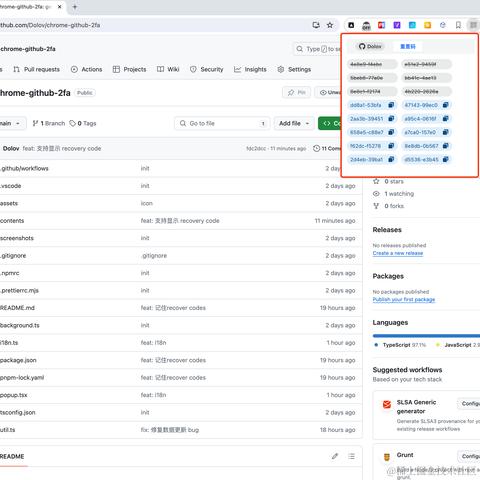Click the avatar-with-hat extension icon

(366, 25)
